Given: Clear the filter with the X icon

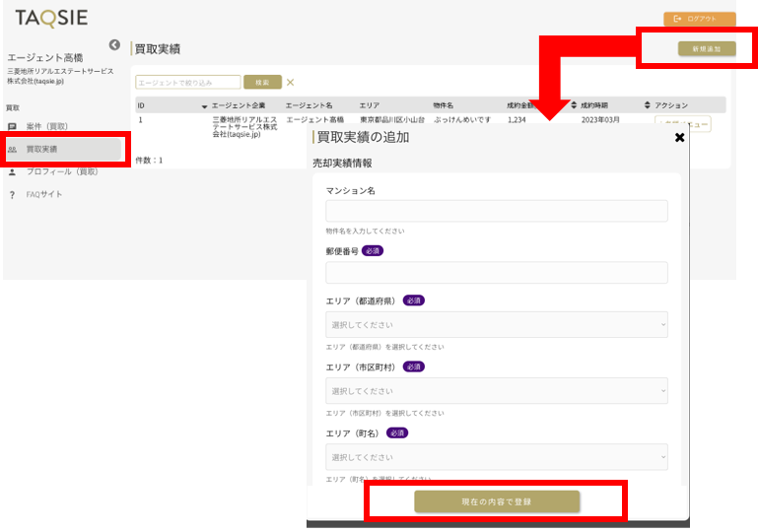Looking at the screenshot, I should (290, 82).
